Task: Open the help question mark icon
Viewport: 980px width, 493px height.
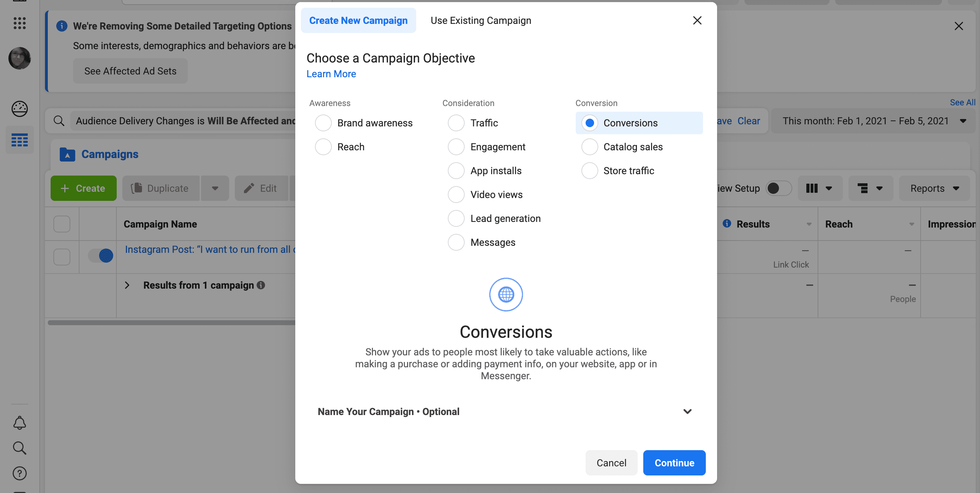Action: pos(19,473)
